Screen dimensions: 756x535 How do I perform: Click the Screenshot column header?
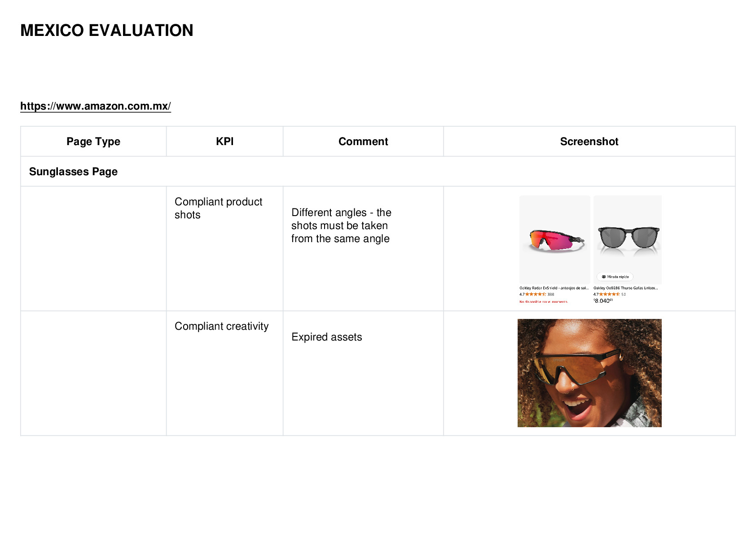pyautogui.click(x=589, y=141)
